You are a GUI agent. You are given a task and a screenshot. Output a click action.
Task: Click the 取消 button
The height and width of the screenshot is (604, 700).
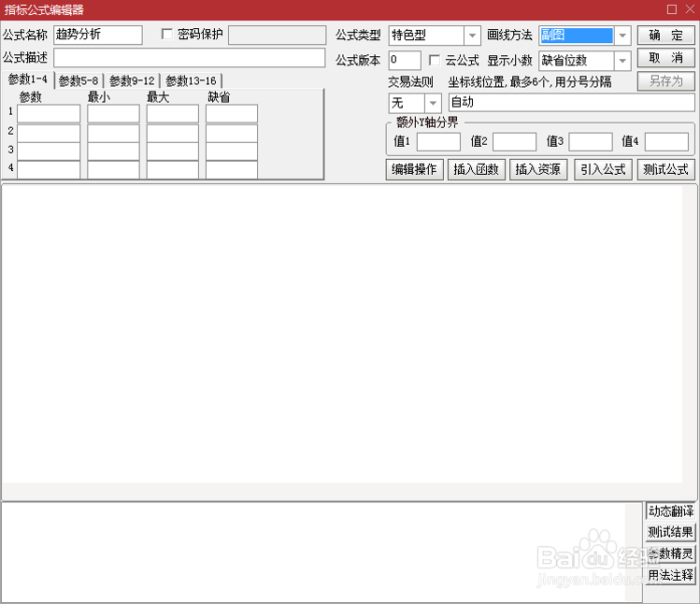click(x=665, y=58)
